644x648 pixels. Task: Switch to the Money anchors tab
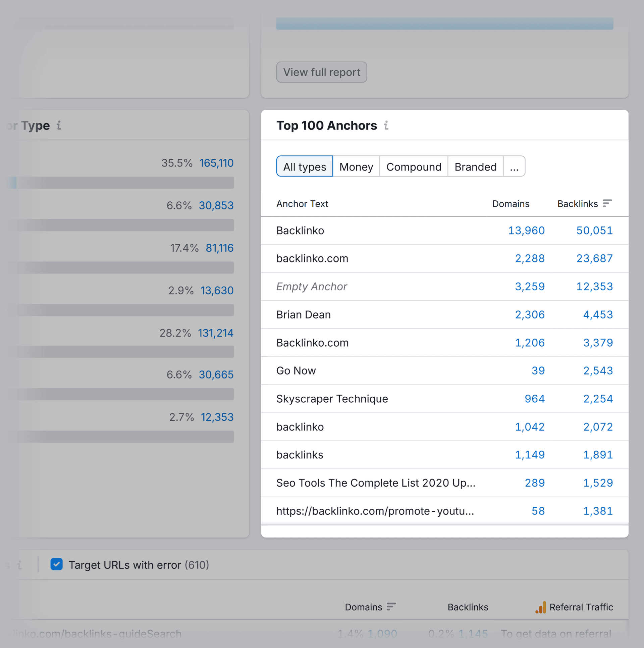pos(356,167)
